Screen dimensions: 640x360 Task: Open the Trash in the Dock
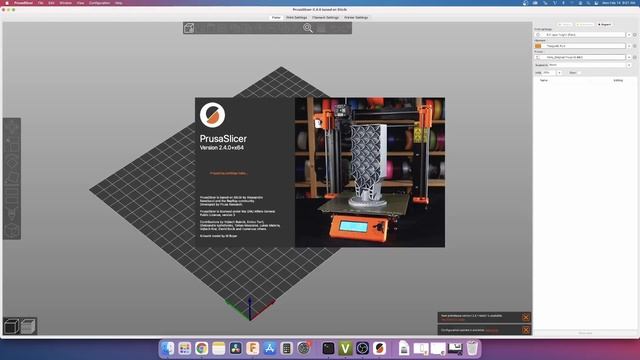[472, 348]
